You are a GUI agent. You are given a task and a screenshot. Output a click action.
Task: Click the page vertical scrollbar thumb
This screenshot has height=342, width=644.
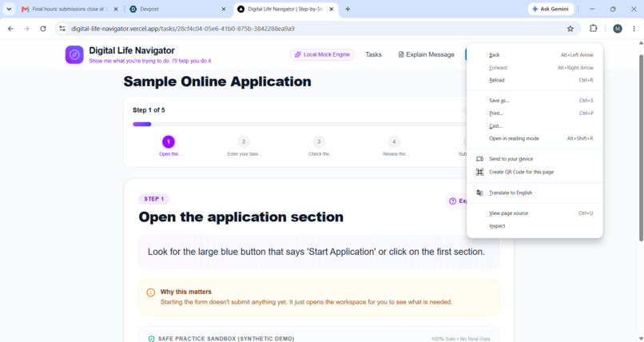(641, 148)
